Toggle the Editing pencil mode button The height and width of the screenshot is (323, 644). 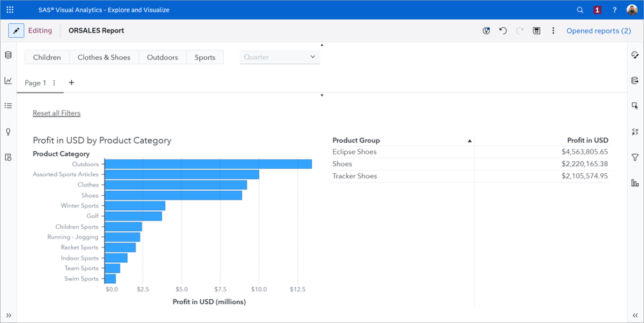16,30
